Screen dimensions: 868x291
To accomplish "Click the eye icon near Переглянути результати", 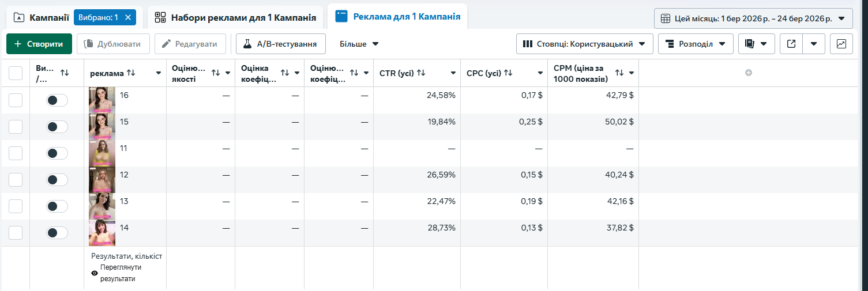I will click(x=95, y=273).
